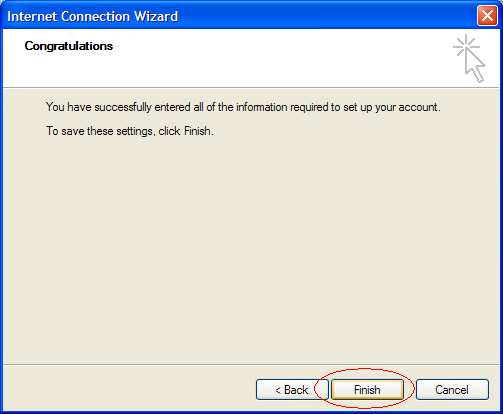Click the separator line below the header
The width and height of the screenshot is (503, 414).
pyautogui.click(x=251, y=88)
